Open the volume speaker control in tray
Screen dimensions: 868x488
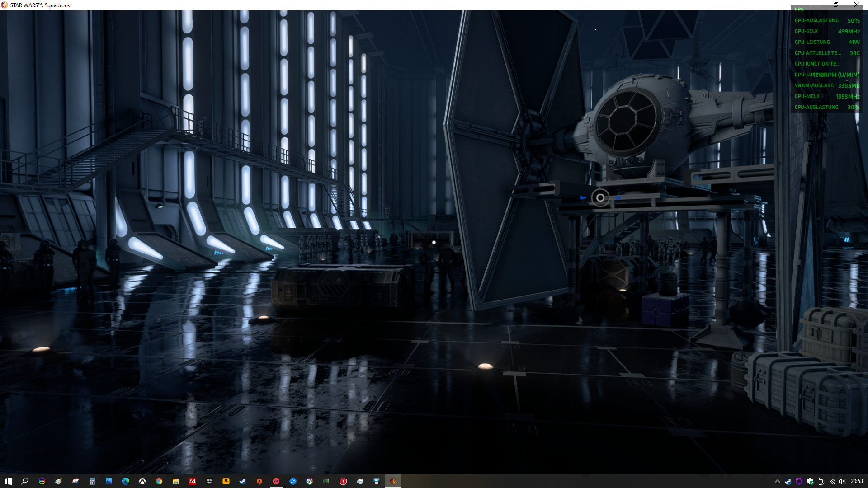point(842,481)
